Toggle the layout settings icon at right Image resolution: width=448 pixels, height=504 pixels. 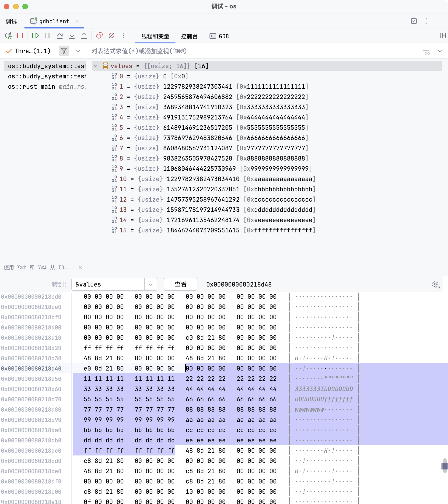tap(443, 36)
